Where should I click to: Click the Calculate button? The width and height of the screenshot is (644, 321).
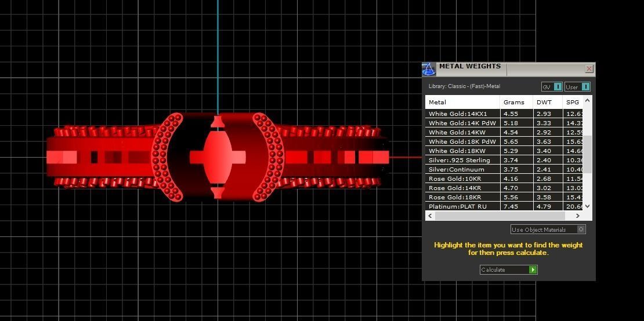click(x=508, y=270)
